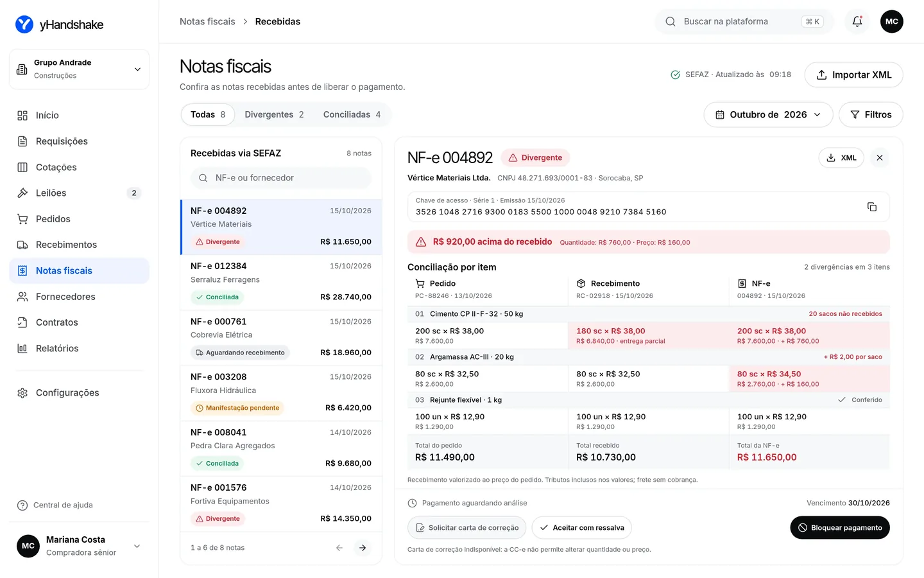Switch to the Divergentes tab
Viewport: 924px width, 578px height.
coord(274,115)
